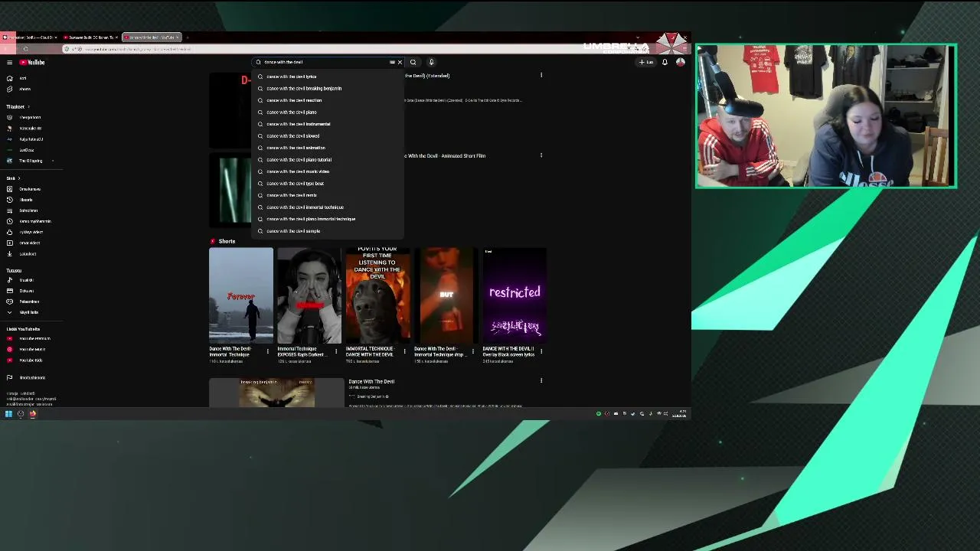Image resolution: width=980 pixels, height=551 pixels.
Task: Activate voice search microphone
Action: click(431, 62)
